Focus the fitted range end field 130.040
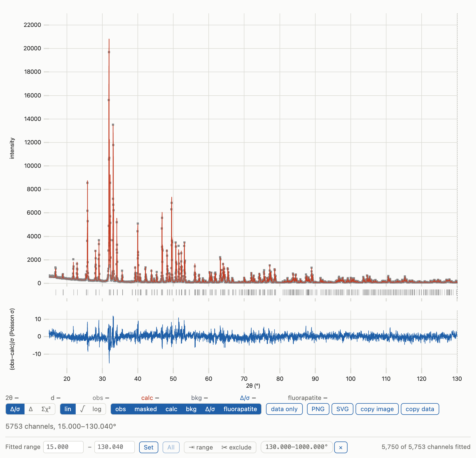This screenshot has width=476, height=458. (115, 447)
